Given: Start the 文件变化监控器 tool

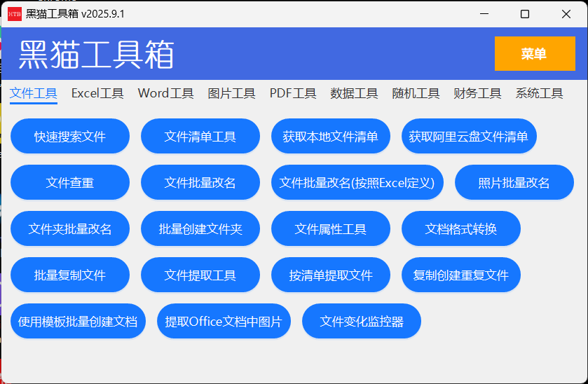Looking at the screenshot, I should (x=362, y=322).
